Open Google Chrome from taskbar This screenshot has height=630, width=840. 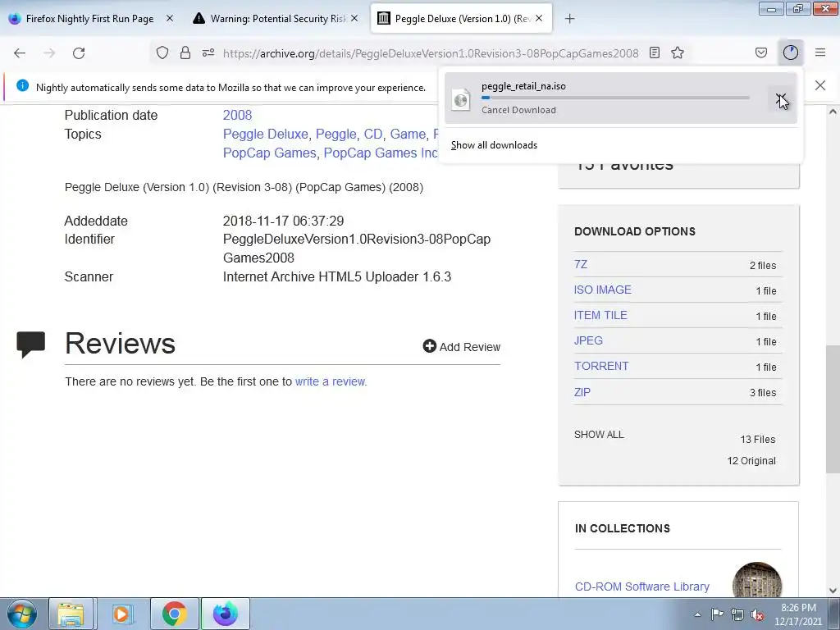coord(174,614)
